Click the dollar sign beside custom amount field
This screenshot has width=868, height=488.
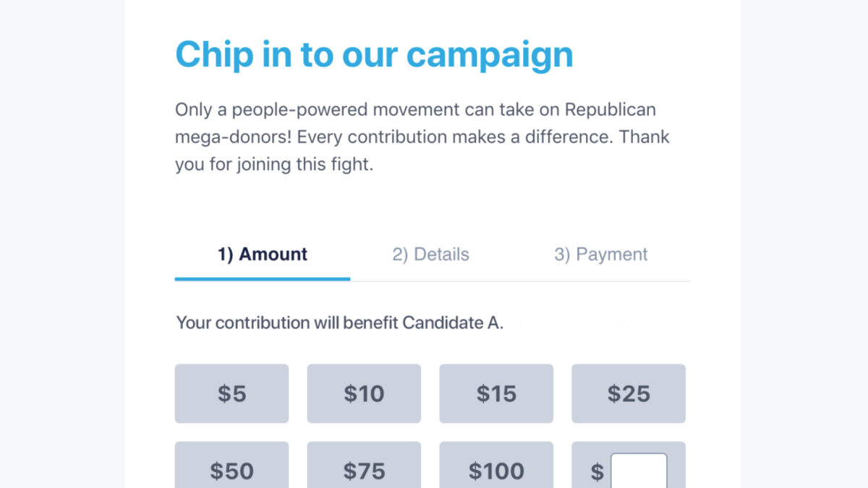click(x=597, y=472)
